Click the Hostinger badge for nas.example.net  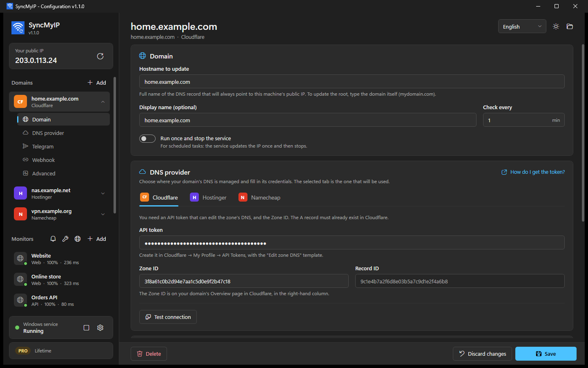point(20,193)
